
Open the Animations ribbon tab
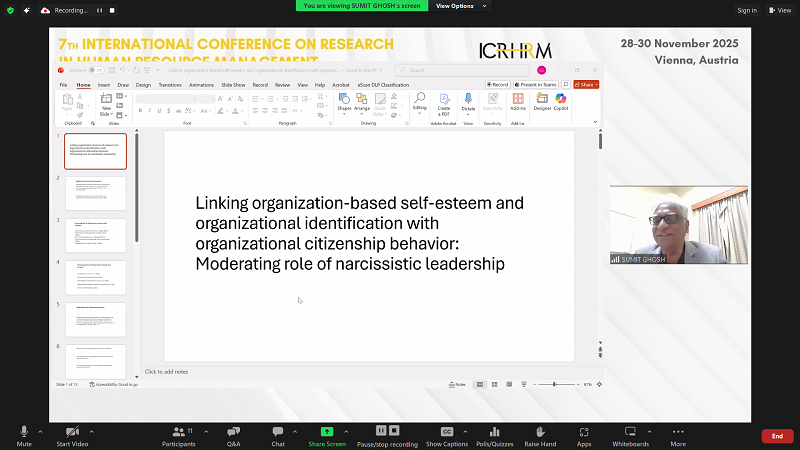point(201,85)
